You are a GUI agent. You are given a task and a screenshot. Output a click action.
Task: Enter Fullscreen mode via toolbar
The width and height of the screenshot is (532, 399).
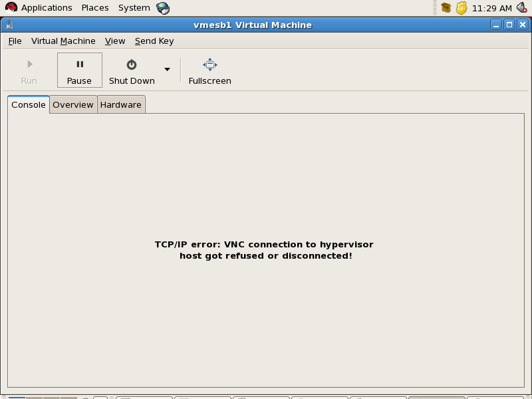(209, 70)
